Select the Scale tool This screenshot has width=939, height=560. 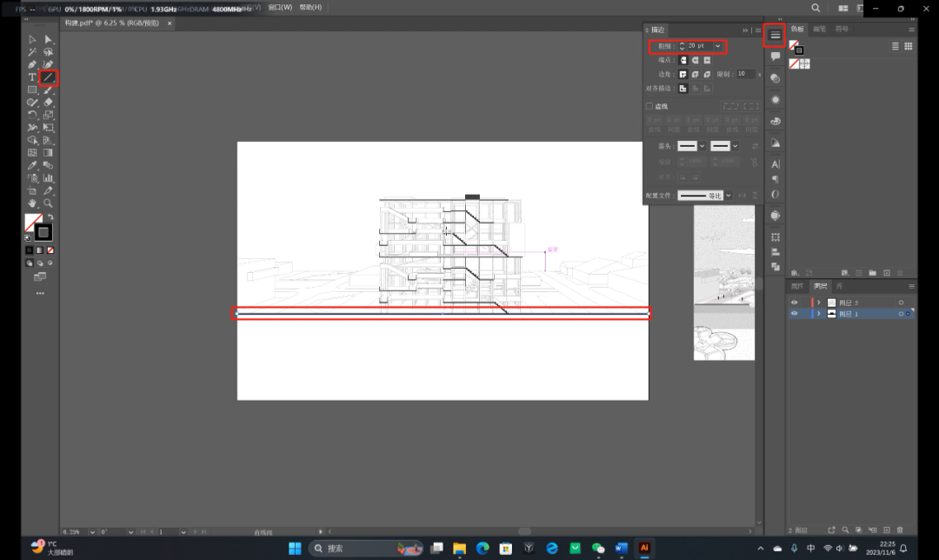[x=49, y=115]
